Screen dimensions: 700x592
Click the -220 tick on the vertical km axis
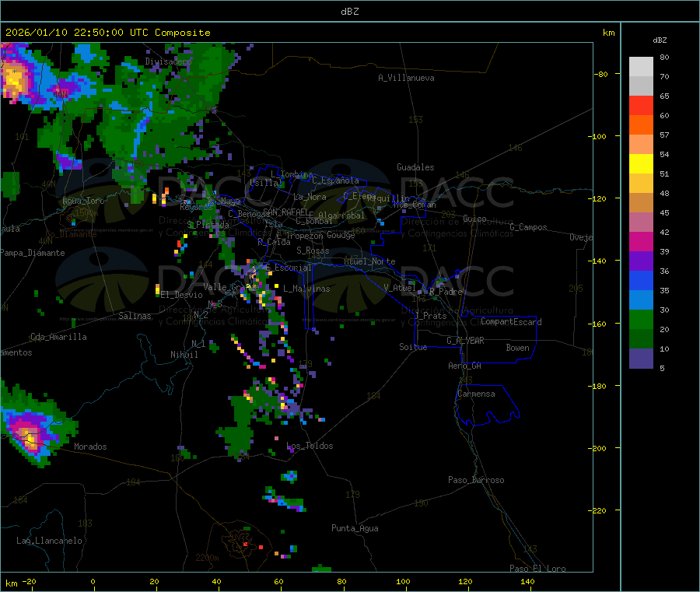[599, 511]
